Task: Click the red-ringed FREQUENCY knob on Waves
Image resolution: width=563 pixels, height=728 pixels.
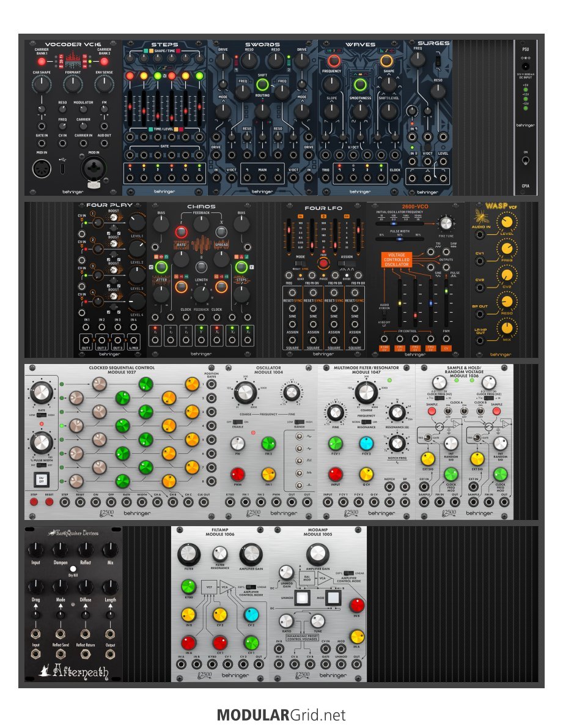Action: [x=333, y=61]
